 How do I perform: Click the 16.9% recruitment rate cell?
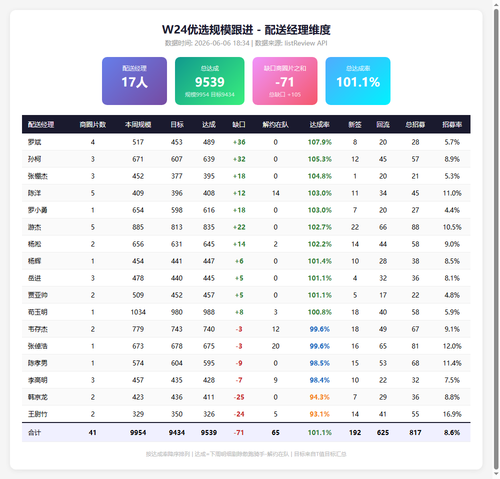click(x=452, y=414)
